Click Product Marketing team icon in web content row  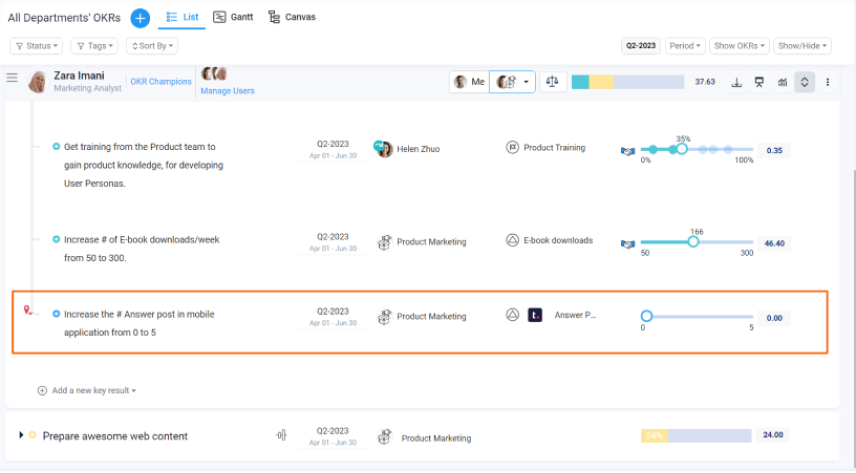click(384, 437)
